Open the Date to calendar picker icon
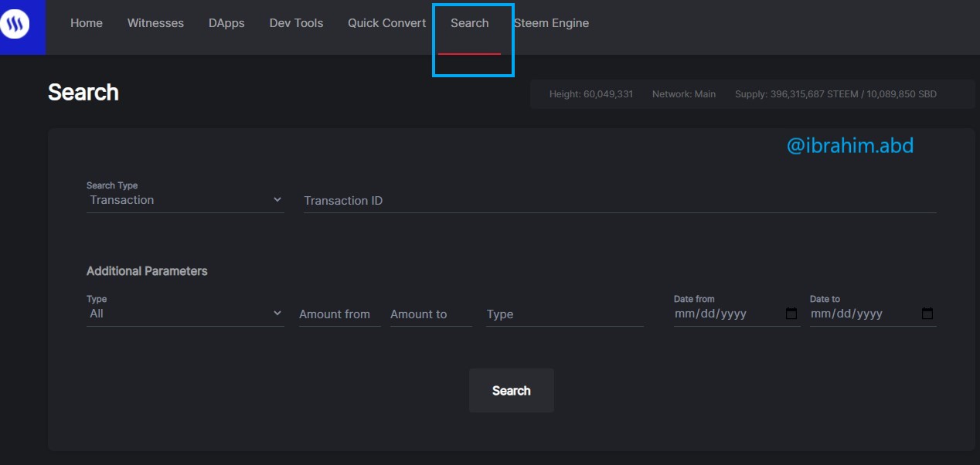 pos(927,314)
